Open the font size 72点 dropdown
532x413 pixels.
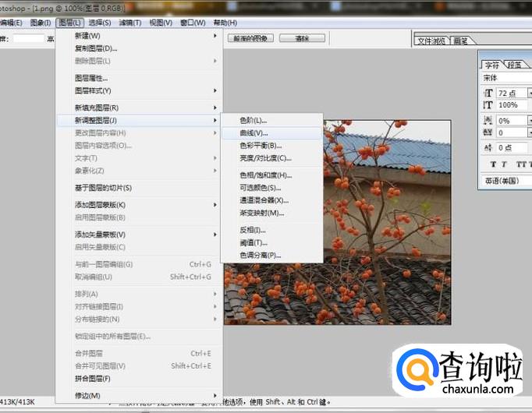(530, 93)
